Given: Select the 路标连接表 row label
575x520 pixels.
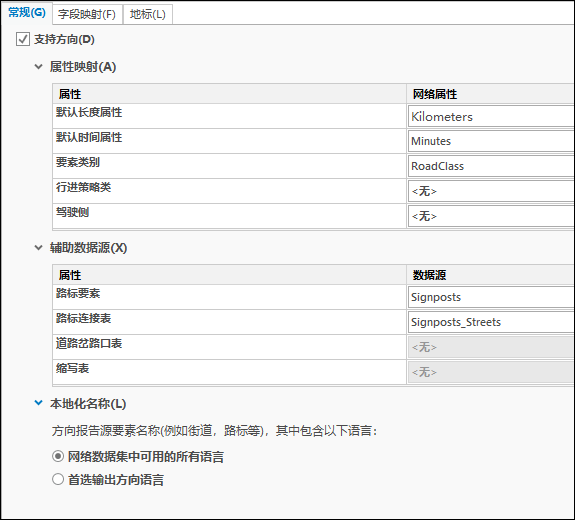Looking at the screenshot, I should [x=83, y=318].
